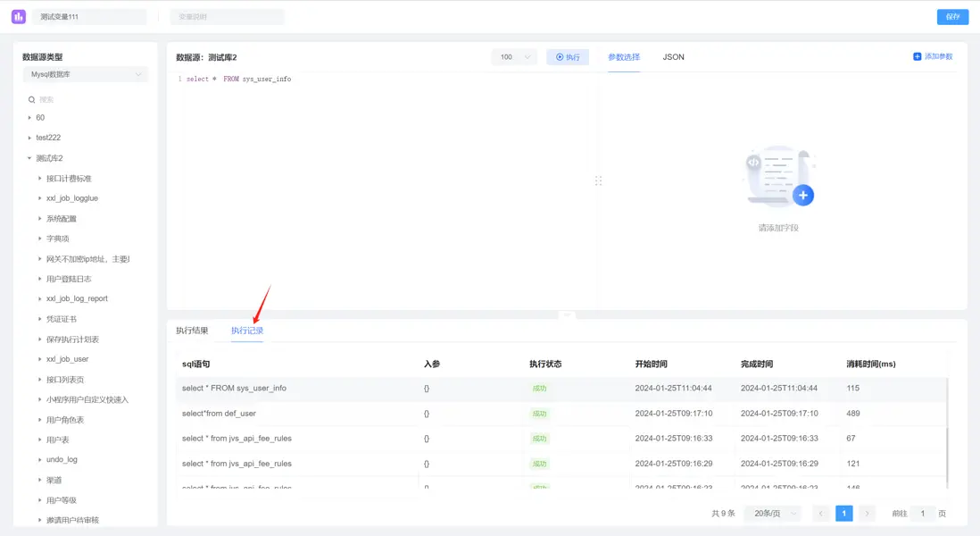This screenshot has height=536, width=980.
Task: Click the 消耗时间(ms) column header
Action: point(870,364)
